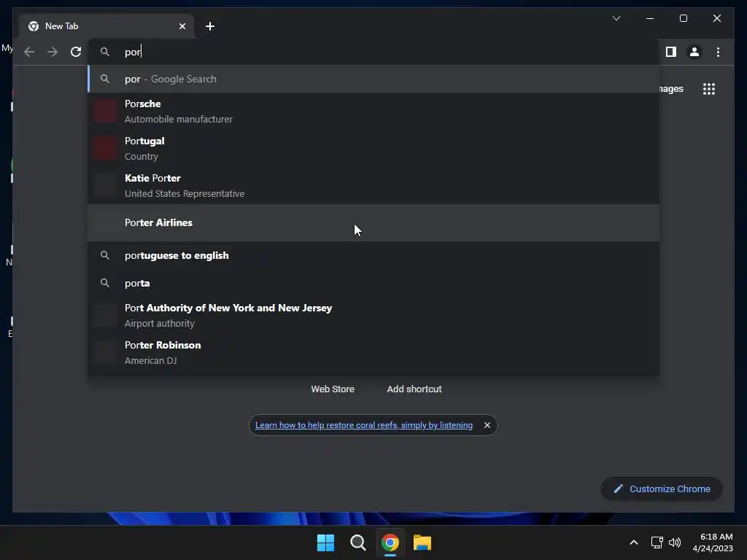Image resolution: width=747 pixels, height=560 pixels.
Task: Click the Portugal suggestion thumbnail
Action: click(105, 148)
